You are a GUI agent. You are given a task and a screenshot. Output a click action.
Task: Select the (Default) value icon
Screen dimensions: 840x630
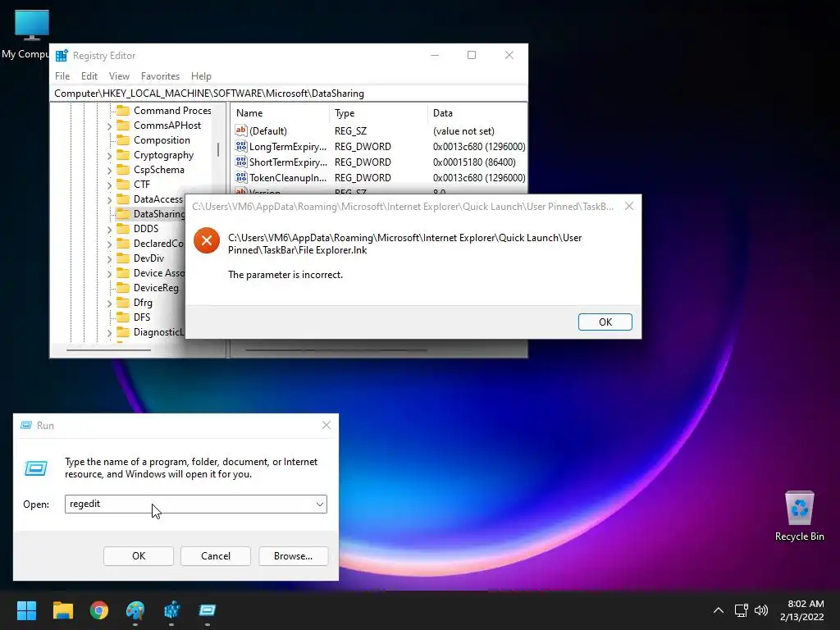click(x=241, y=130)
